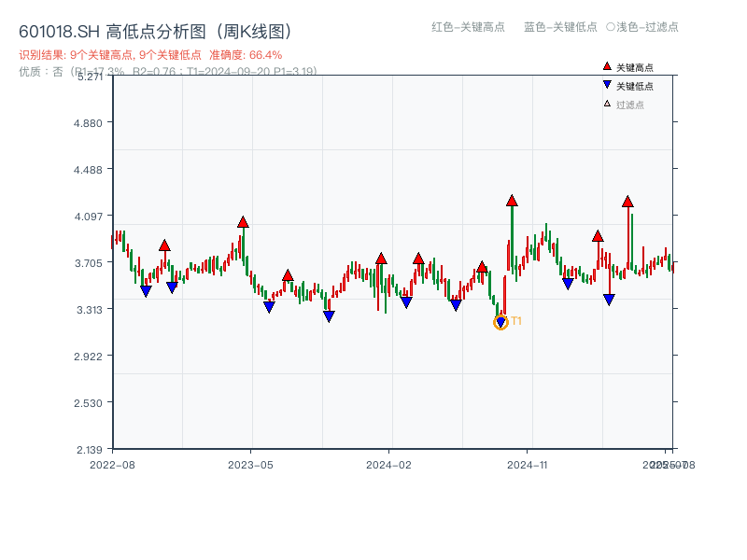The image size is (747, 560).
Task: Click the 红色-关键高点 header note
Action: pyautogui.click(x=469, y=27)
